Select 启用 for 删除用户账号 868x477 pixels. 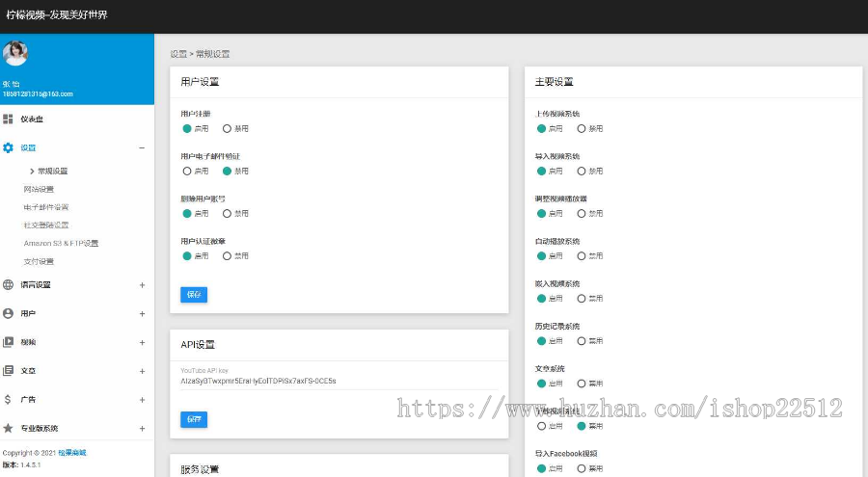point(187,214)
